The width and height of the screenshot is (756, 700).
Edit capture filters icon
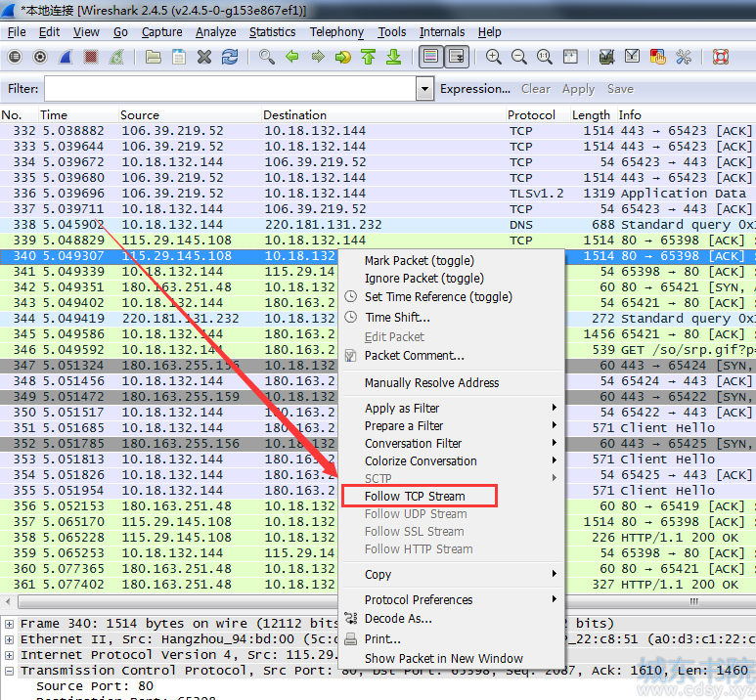click(606, 57)
